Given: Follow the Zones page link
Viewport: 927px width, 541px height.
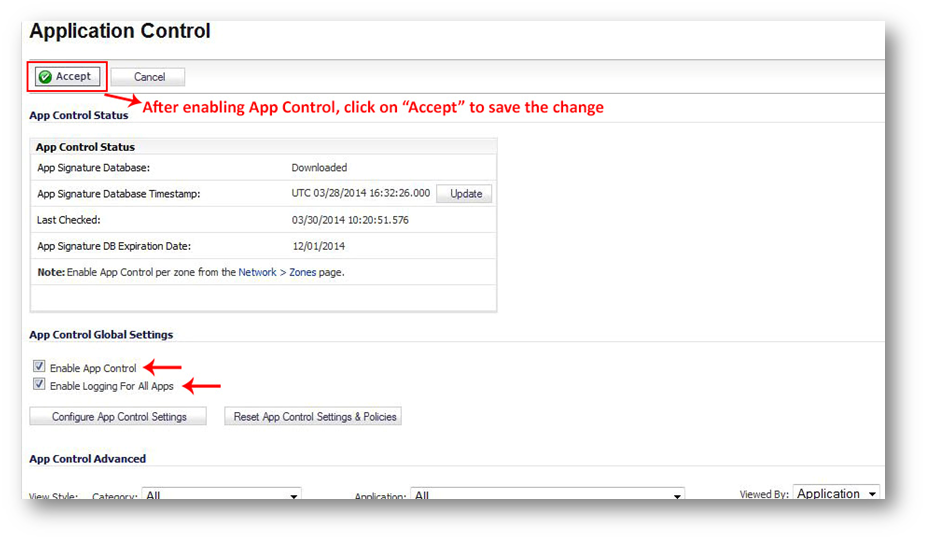Looking at the screenshot, I should [302, 272].
